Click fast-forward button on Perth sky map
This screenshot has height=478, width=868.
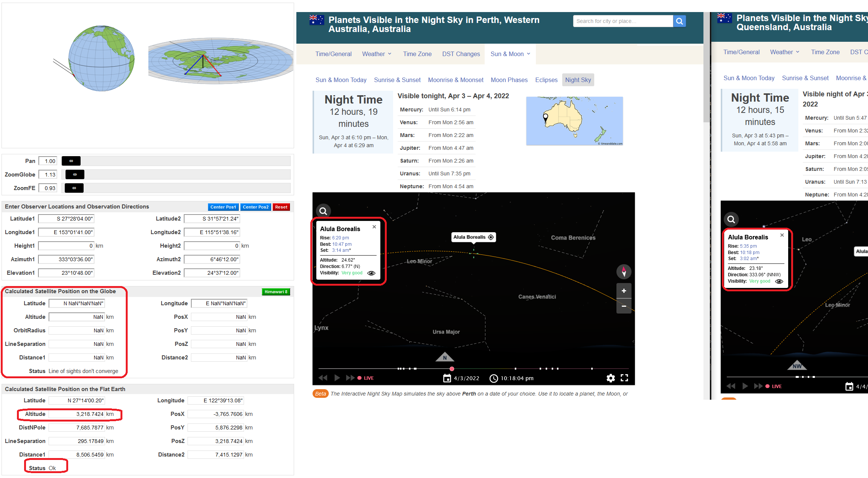pos(350,378)
